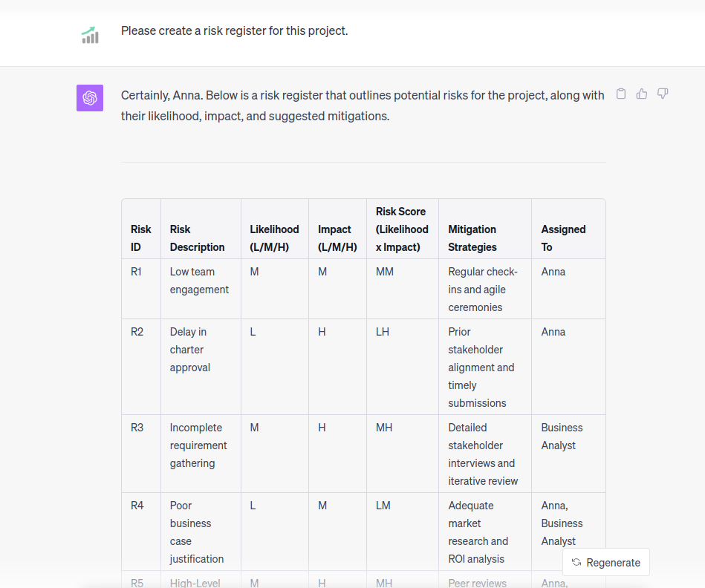Click the MM risk score for R1
Screen dimensions: 705x588
coord(383,272)
